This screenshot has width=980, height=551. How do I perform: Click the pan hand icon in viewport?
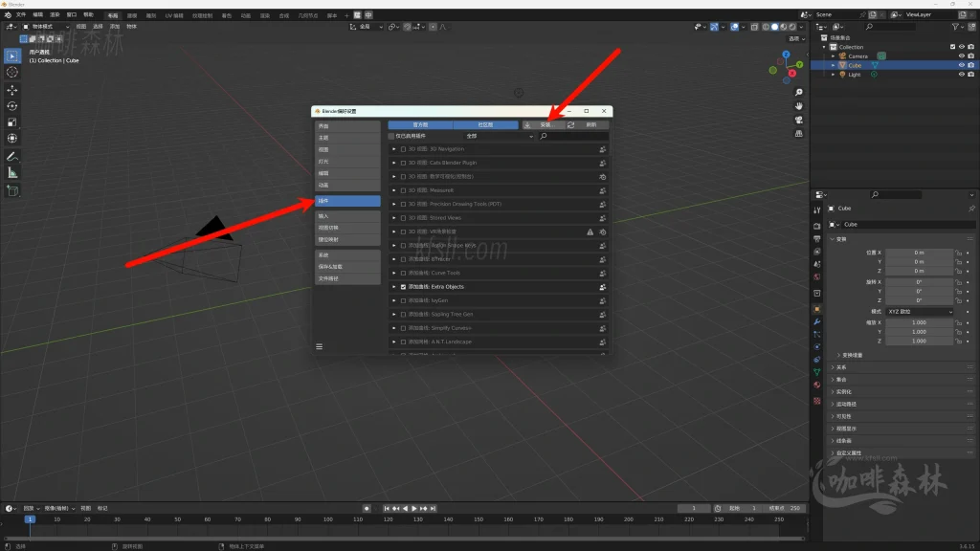click(799, 105)
